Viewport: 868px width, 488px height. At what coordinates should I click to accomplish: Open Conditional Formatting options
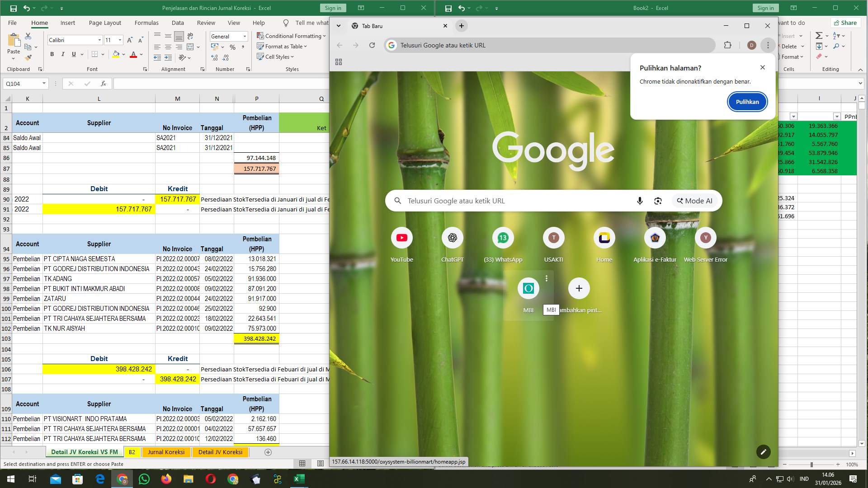(x=292, y=36)
